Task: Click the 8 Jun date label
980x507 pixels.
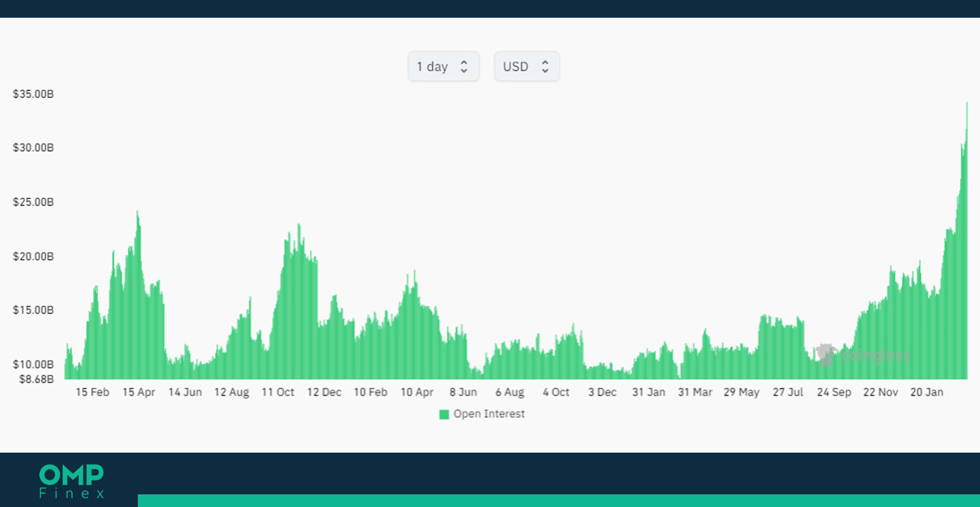Action: click(x=463, y=392)
